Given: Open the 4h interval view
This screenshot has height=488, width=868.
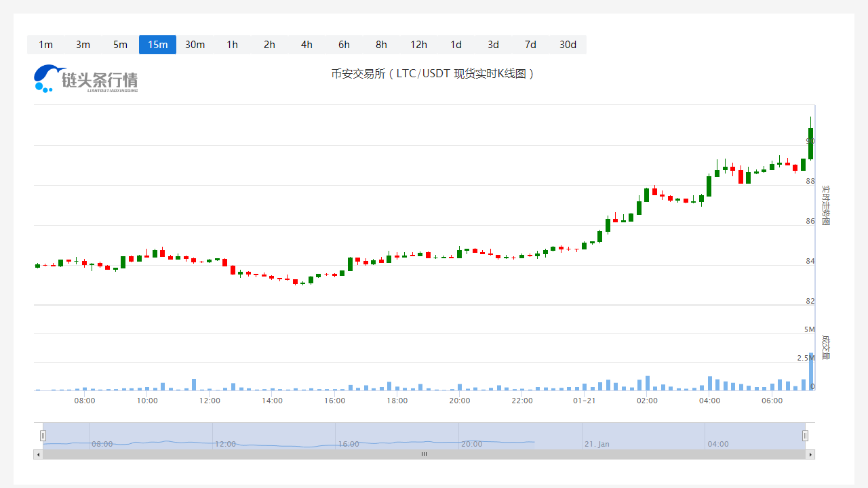Looking at the screenshot, I should (x=307, y=45).
